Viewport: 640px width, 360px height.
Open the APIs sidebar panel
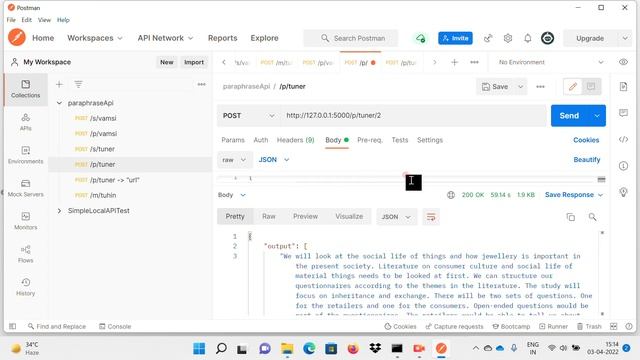point(25,122)
